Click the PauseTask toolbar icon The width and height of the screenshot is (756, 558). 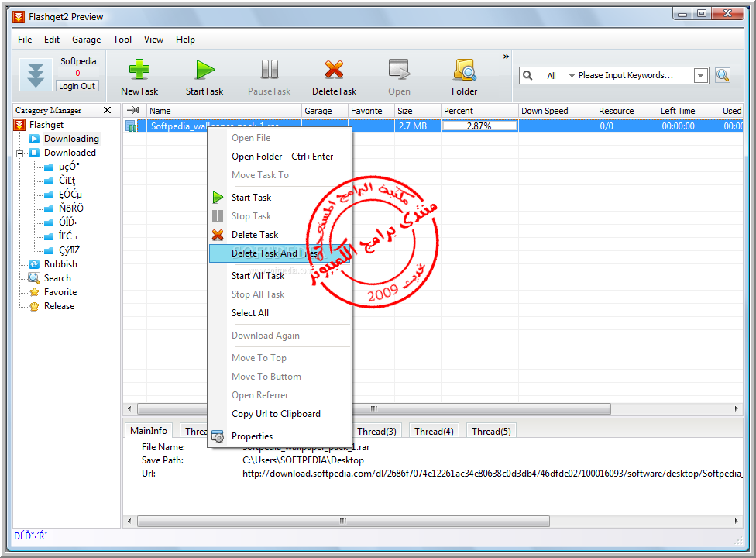270,70
